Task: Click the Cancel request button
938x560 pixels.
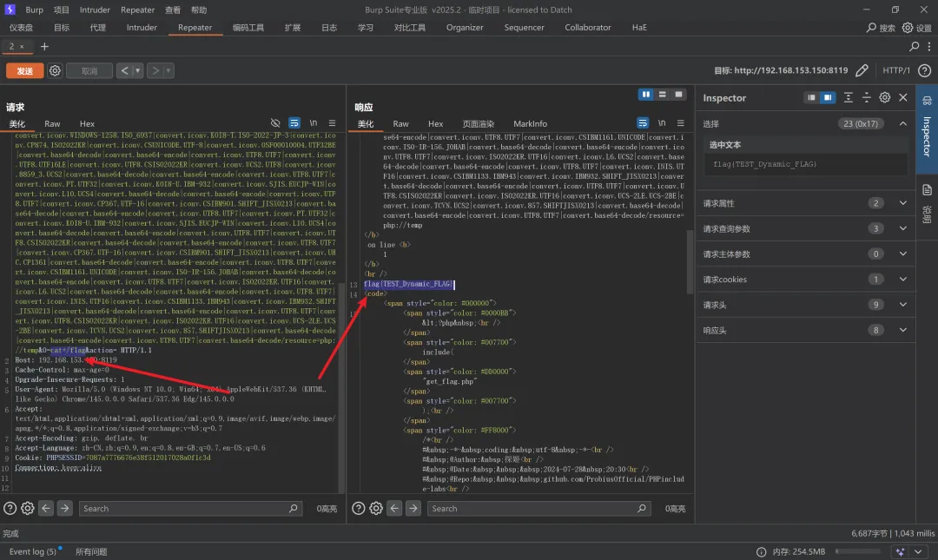Action: click(89, 70)
